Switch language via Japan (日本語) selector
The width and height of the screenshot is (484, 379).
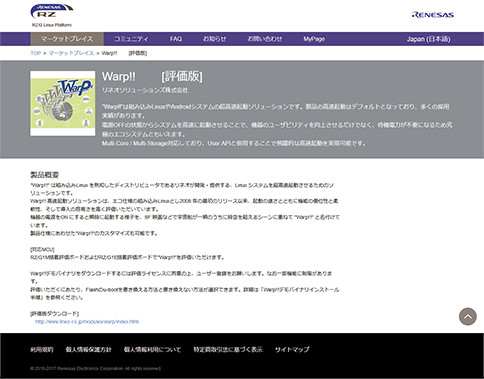[428, 39]
